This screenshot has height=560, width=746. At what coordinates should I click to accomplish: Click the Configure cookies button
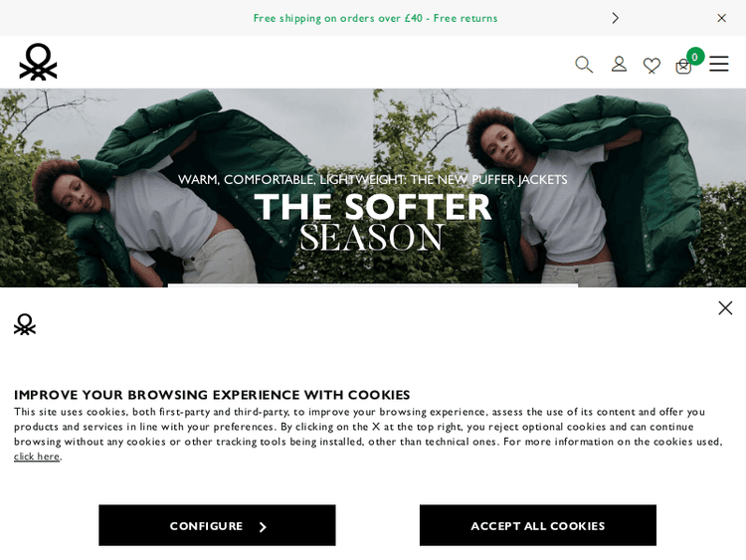click(217, 525)
